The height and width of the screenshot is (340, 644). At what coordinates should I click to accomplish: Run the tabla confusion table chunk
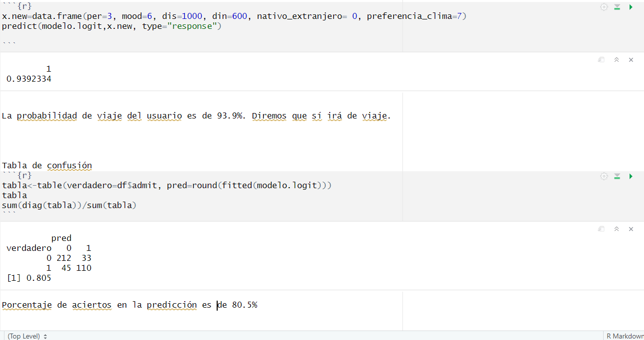(x=631, y=176)
